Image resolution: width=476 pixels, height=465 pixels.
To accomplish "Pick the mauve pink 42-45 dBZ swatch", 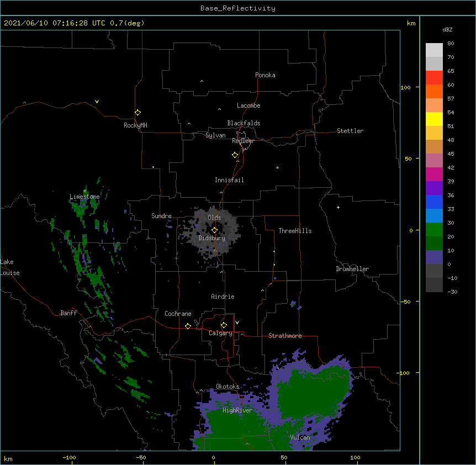I will click(434, 160).
